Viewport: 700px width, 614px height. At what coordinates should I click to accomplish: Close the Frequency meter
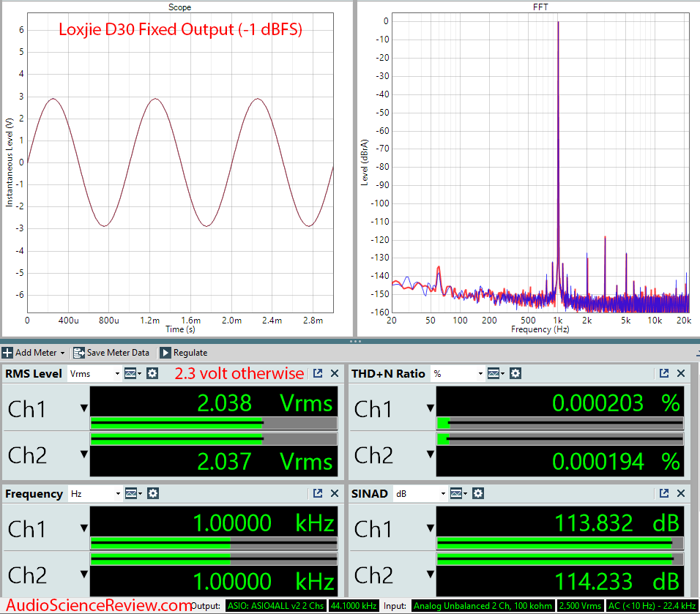[x=335, y=493]
